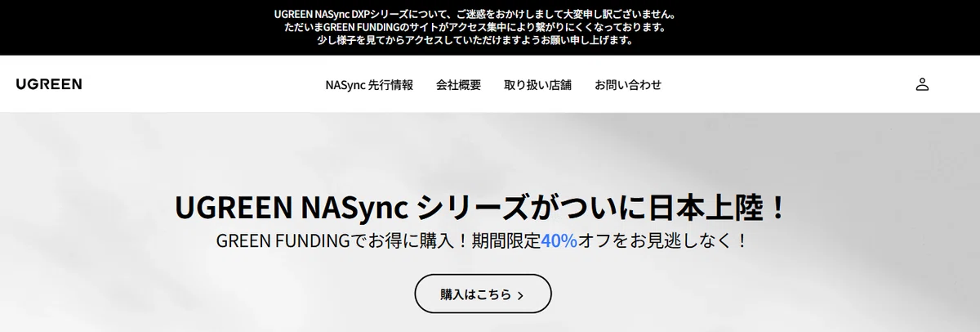Open the user account icon
The height and width of the screenshot is (332, 980).
(x=922, y=84)
